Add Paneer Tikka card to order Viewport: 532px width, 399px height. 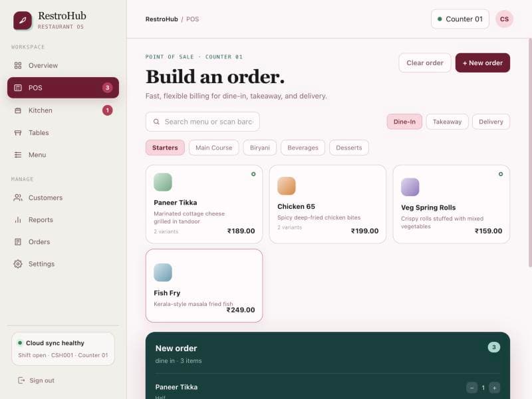click(x=204, y=204)
